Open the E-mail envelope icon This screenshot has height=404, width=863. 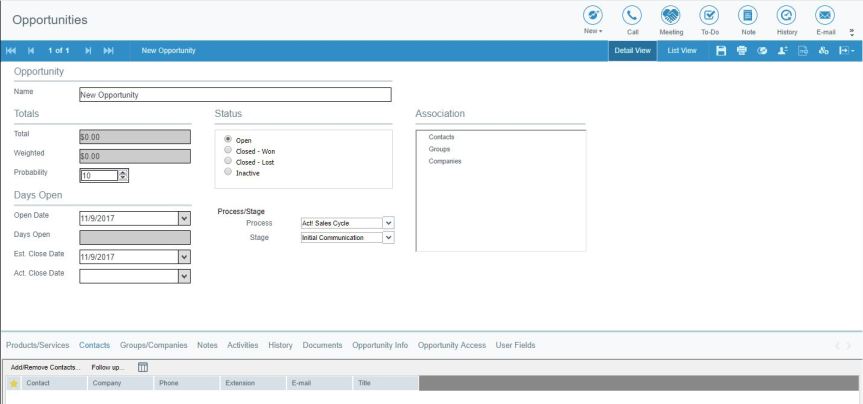pos(825,15)
